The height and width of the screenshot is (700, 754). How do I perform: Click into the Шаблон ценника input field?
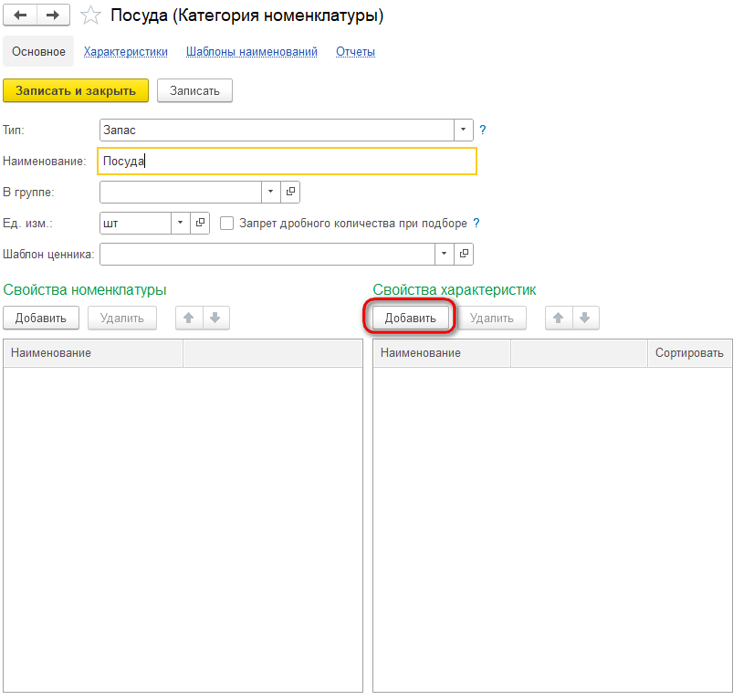pyautogui.click(x=267, y=254)
